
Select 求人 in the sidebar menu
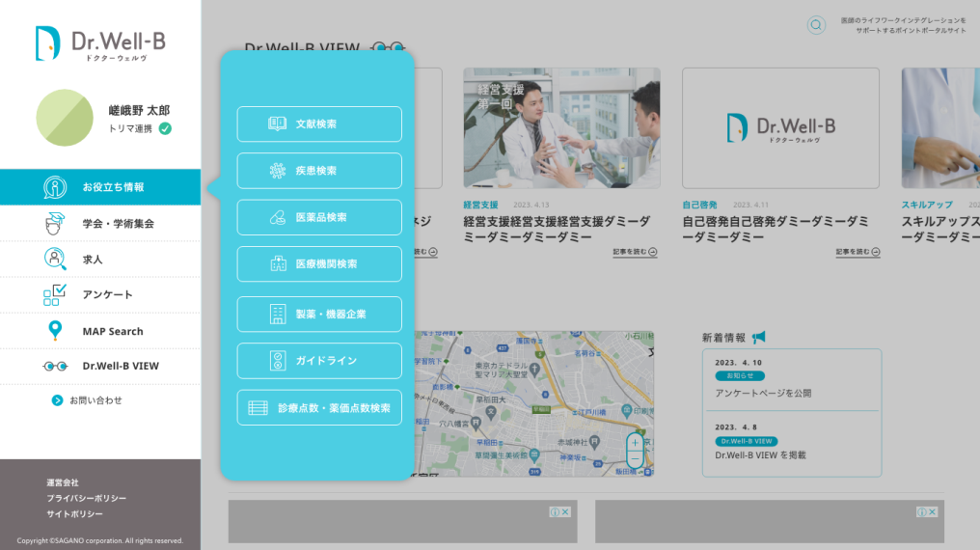point(100,259)
